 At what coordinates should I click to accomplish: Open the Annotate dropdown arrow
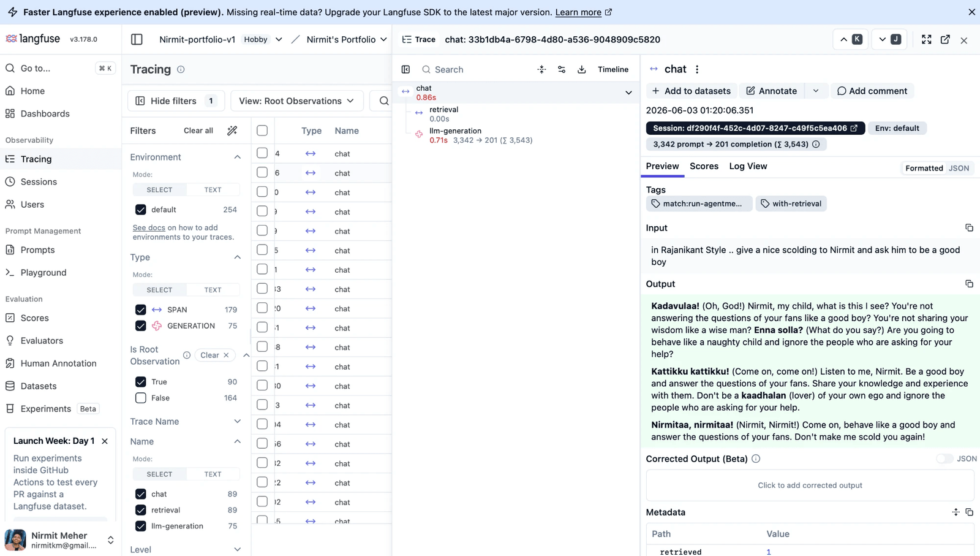[816, 91]
